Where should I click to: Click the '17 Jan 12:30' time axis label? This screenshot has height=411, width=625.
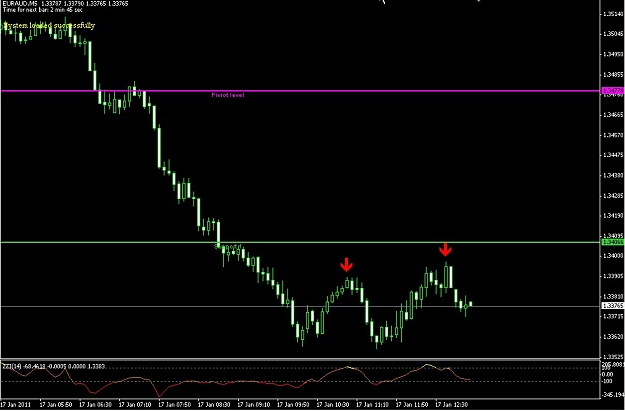452,405
